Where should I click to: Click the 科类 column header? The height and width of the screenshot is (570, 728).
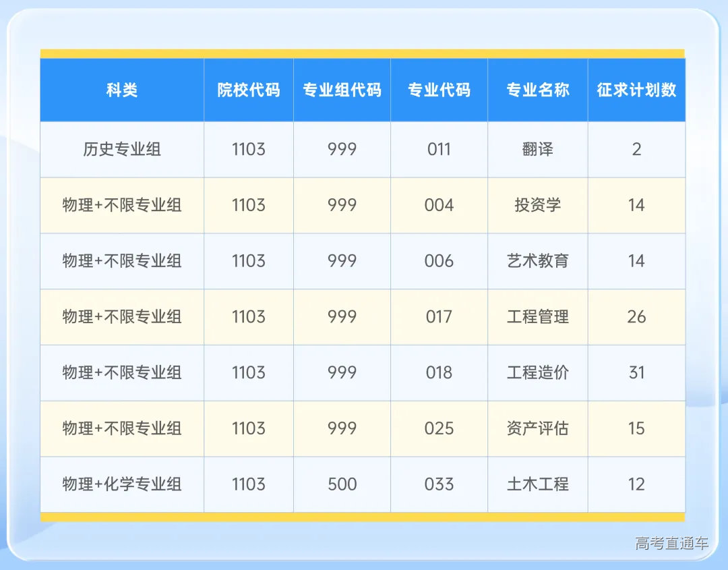coord(121,90)
